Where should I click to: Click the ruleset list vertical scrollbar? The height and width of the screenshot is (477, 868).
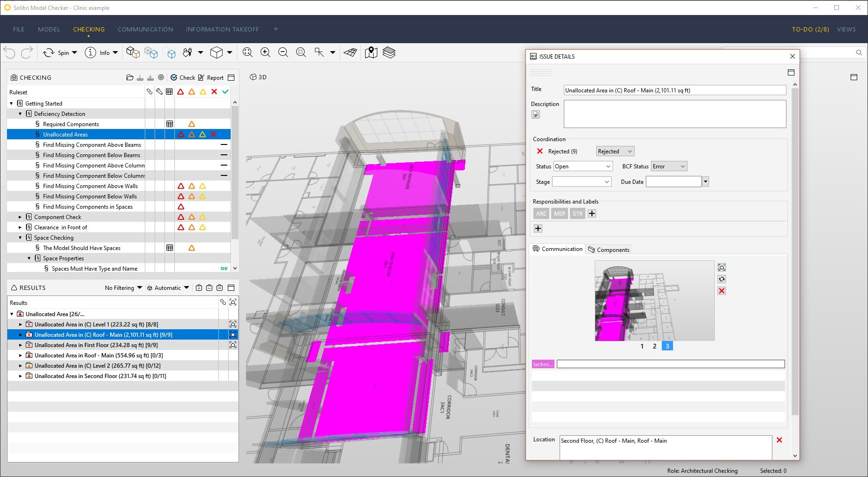[x=235, y=174]
